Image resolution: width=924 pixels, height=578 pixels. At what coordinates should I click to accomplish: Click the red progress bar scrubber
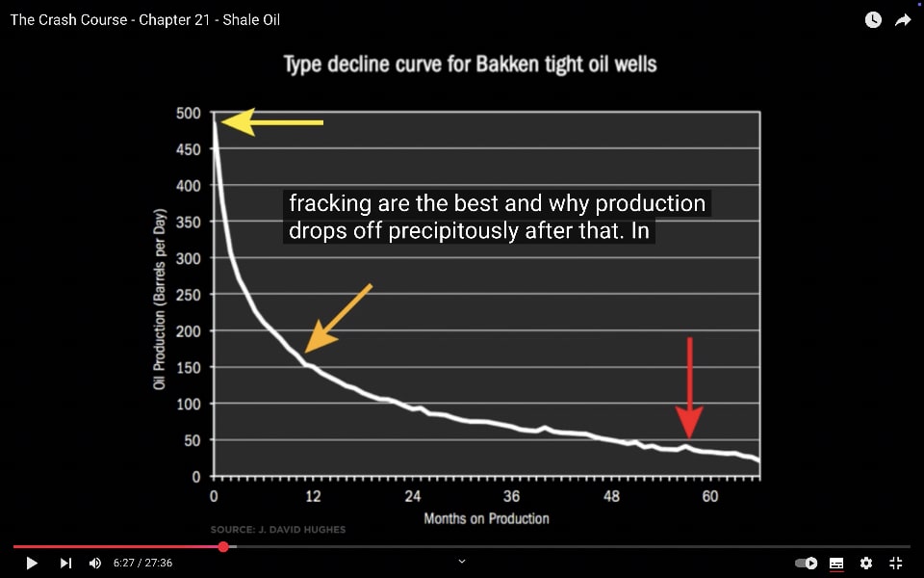pos(223,547)
